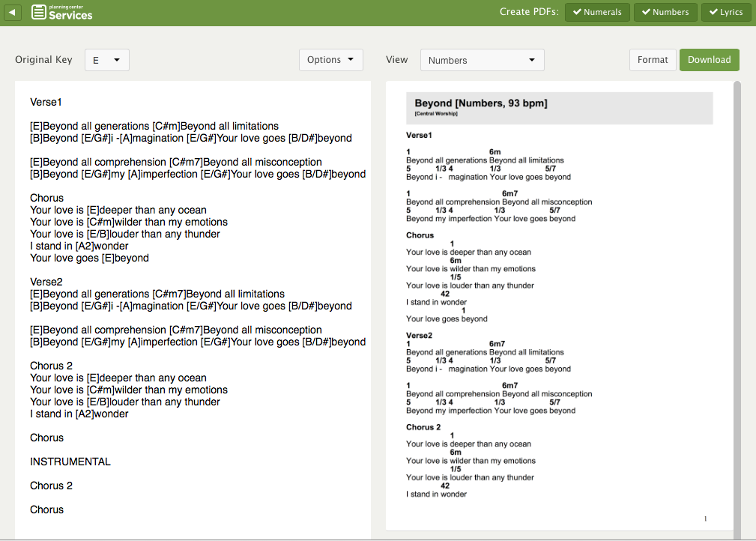This screenshot has height=541, width=756.
Task: Click the first Chorus line in the editor
Action: click(47, 198)
